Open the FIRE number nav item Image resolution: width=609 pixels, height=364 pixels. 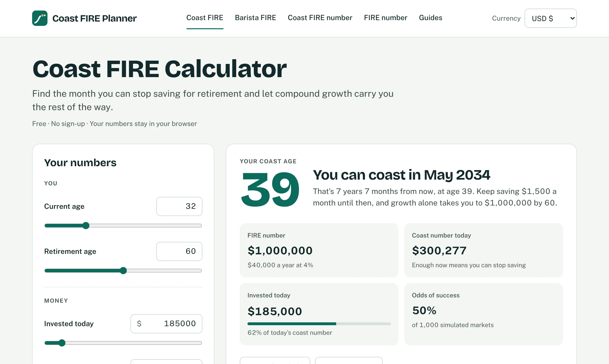coord(386,18)
